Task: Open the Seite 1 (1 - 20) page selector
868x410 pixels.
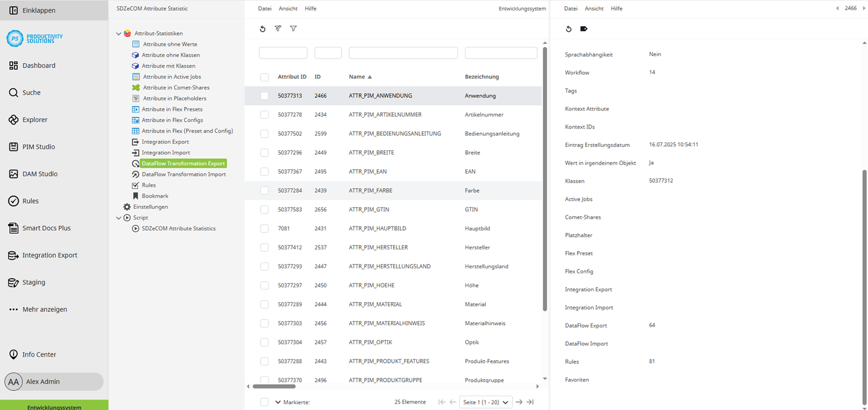Action: [x=486, y=402]
